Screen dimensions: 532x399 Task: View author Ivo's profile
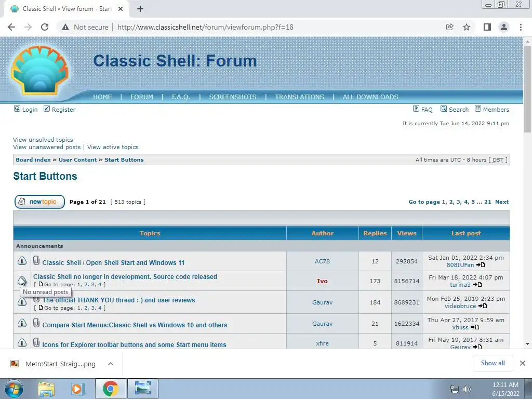(x=322, y=281)
